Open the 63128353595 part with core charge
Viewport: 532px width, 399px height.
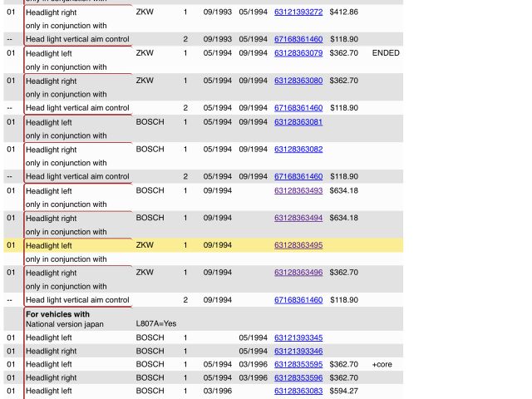(x=298, y=364)
